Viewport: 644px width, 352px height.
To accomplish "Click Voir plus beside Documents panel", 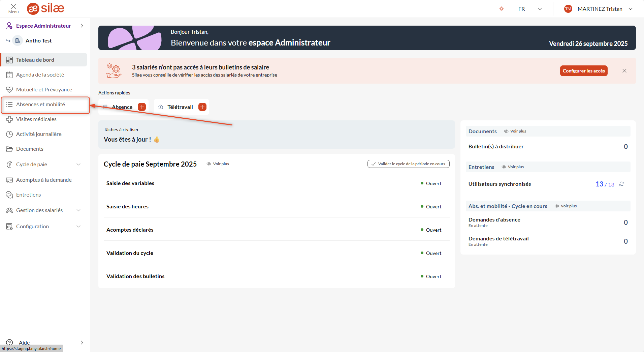I will tap(515, 131).
